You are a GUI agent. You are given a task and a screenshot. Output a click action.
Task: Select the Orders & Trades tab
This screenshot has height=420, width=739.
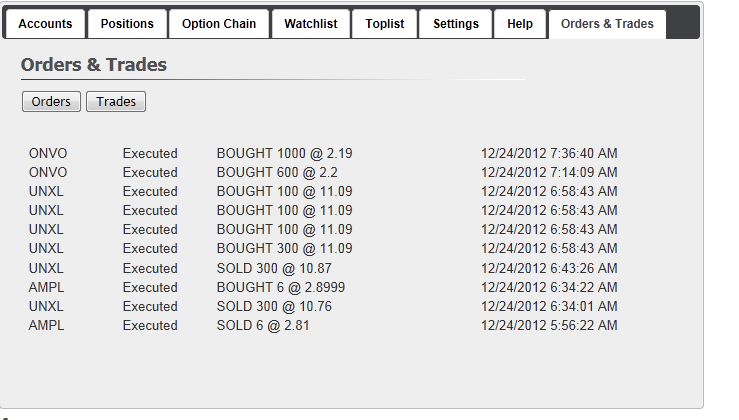click(x=607, y=24)
